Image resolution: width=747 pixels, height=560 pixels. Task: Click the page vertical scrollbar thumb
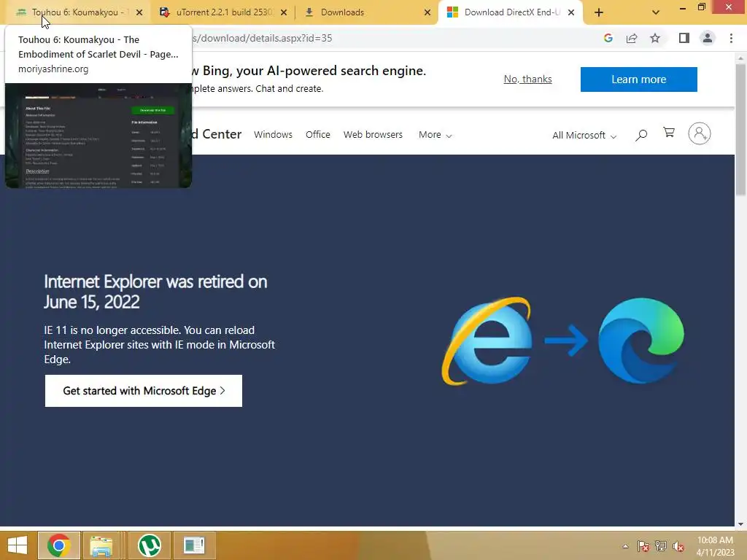740,128
